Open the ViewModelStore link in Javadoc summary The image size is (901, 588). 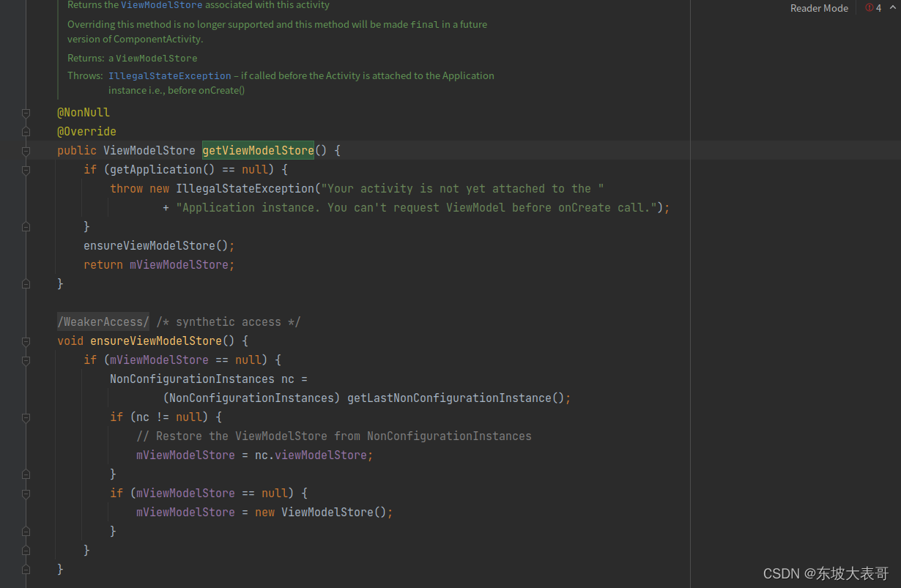(x=161, y=5)
